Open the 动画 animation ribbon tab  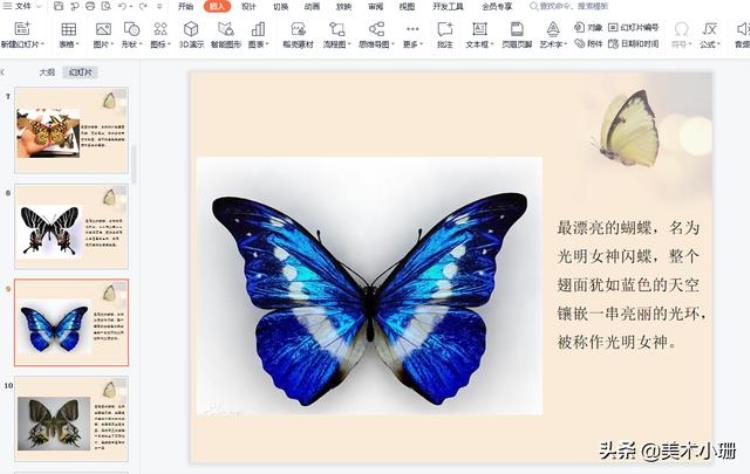point(311,6)
